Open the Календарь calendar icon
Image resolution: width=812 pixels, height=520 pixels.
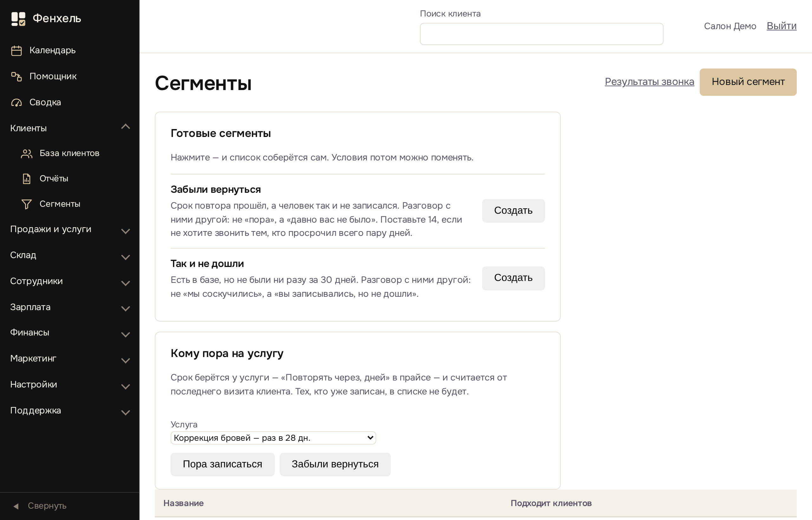coord(16,51)
